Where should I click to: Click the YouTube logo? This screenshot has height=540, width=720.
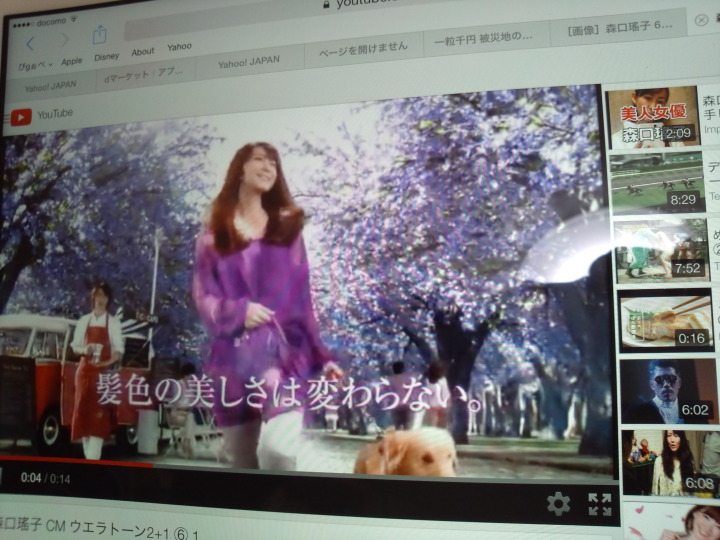click(42, 115)
